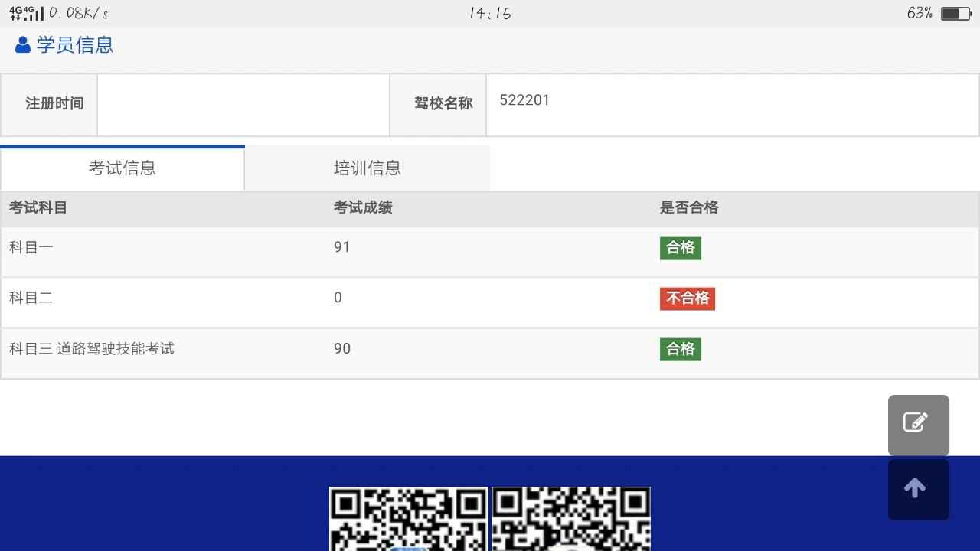Switch to the 培训信息 tab

(x=367, y=168)
